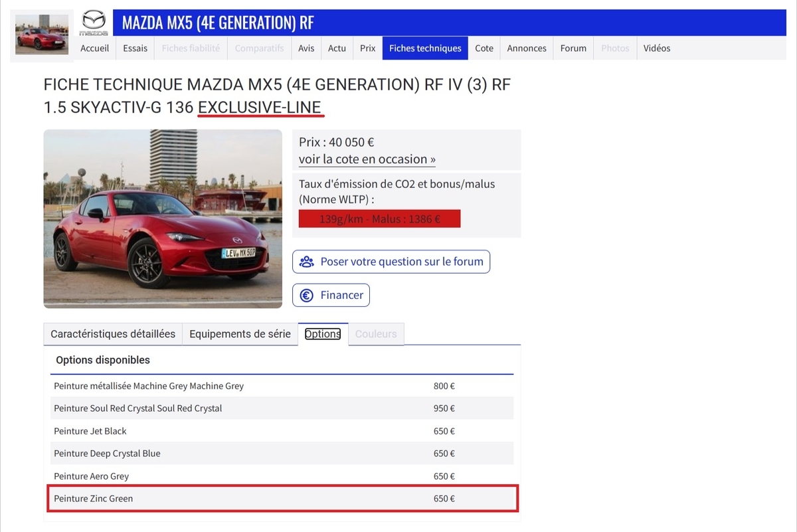Click the Couleurs tab
The width and height of the screenshot is (797, 532).
pyautogui.click(x=376, y=334)
